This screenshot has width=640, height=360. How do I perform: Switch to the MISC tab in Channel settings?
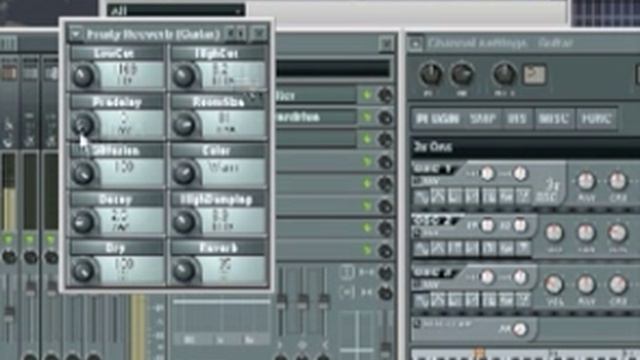tap(554, 119)
